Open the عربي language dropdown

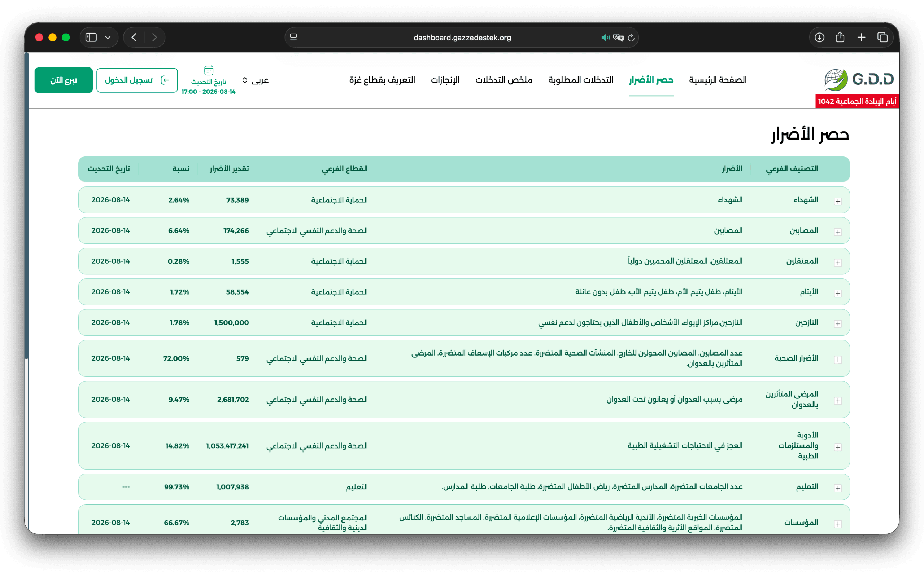(x=256, y=80)
